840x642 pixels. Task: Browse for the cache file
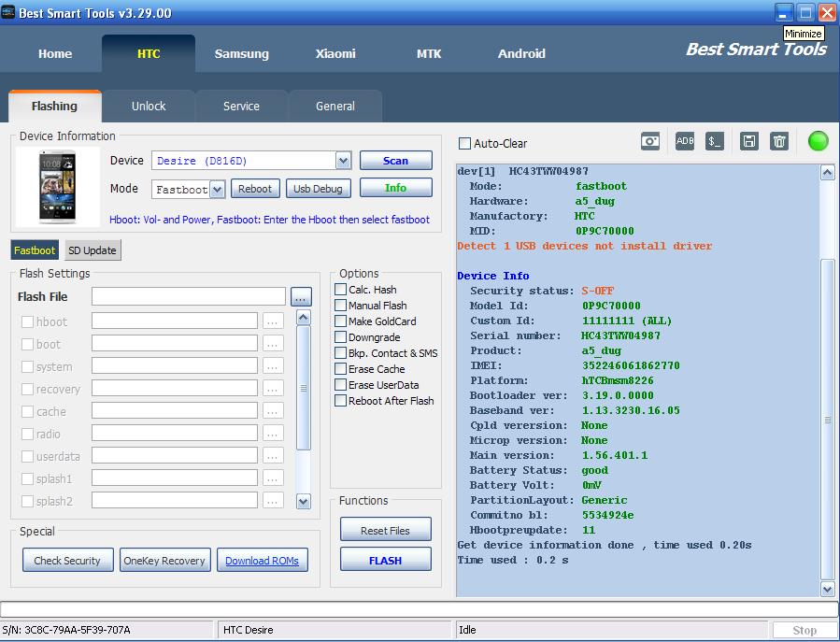[273, 411]
